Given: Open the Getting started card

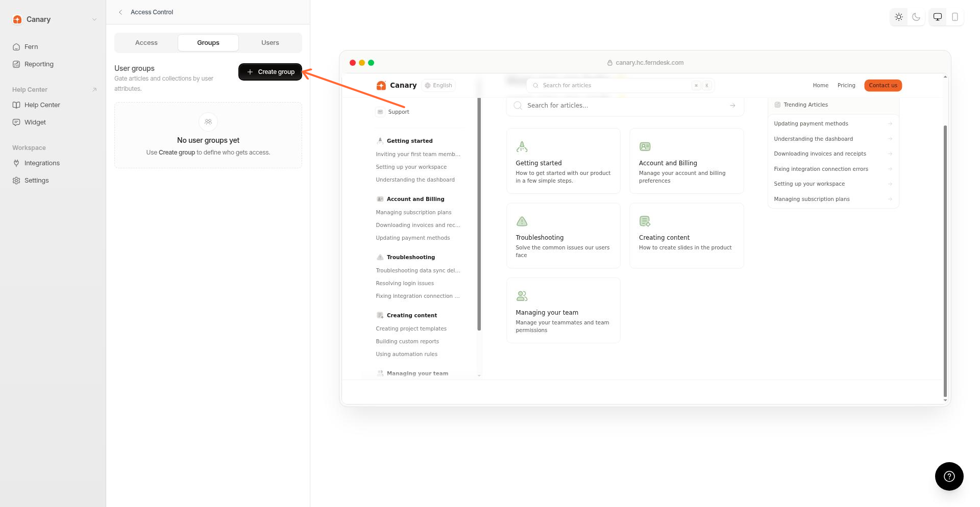Looking at the screenshot, I should 563,161.
